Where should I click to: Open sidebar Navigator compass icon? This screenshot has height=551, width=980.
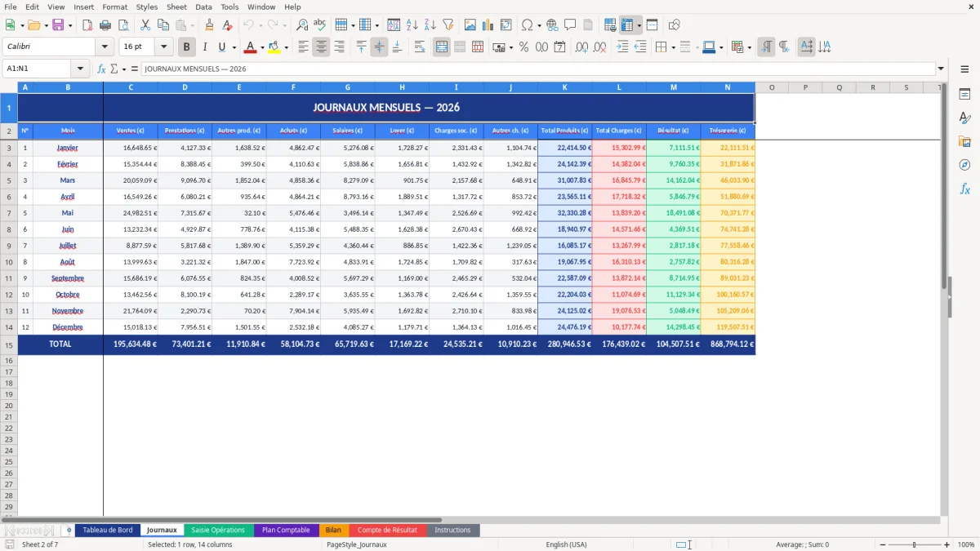click(x=964, y=165)
